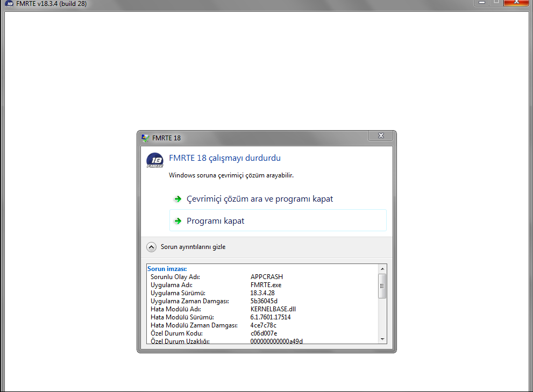Image resolution: width=533 pixels, height=392 pixels.
Task: Choose Çevrimiçi çözüm ara ve programı kapat
Action: (x=260, y=199)
